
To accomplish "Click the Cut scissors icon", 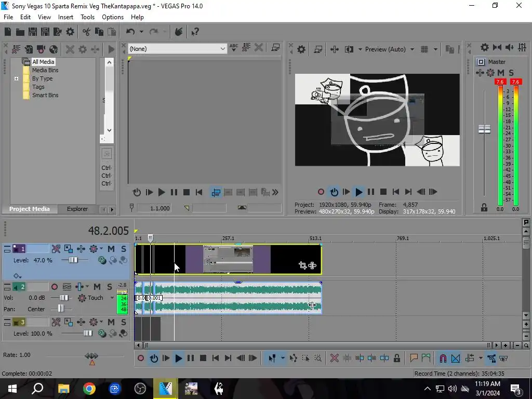I will pyautogui.click(x=87, y=32).
